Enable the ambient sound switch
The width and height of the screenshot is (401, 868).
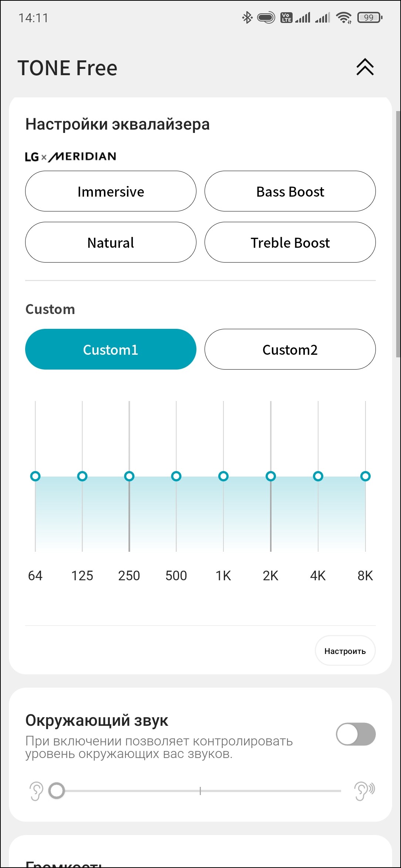(x=355, y=734)
